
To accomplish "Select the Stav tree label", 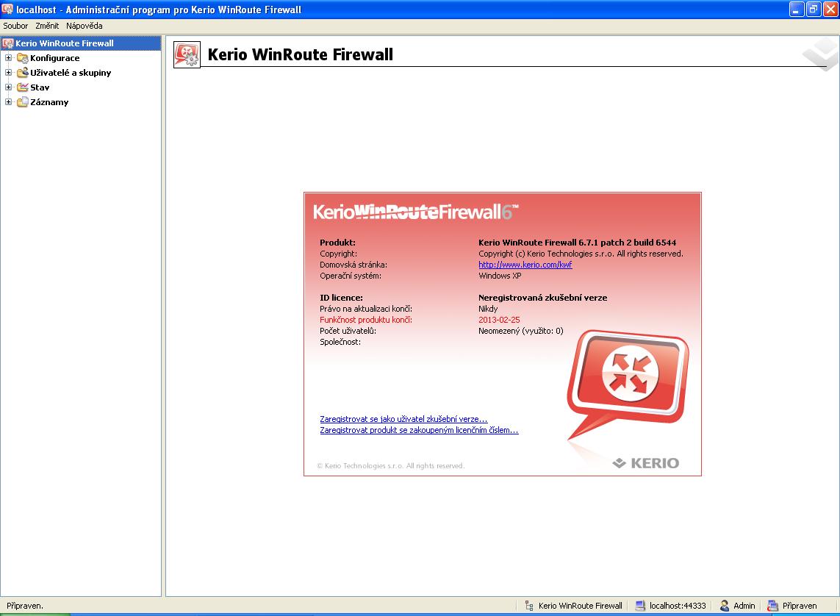I will point(40,87).
